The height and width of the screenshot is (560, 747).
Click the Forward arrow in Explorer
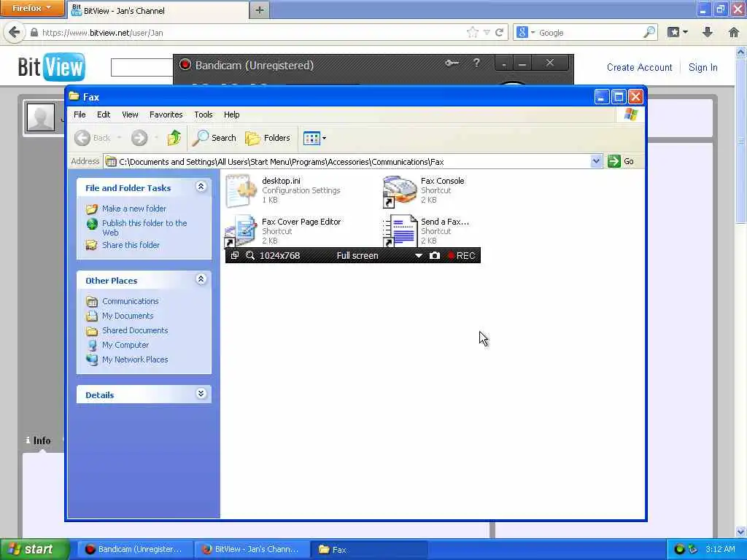[139, 138]
